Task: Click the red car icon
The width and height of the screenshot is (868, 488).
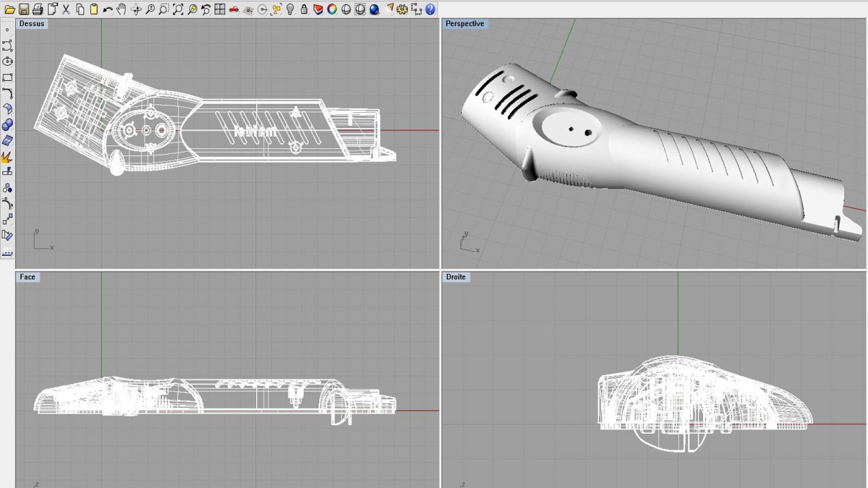Action: tap(234, 9)
